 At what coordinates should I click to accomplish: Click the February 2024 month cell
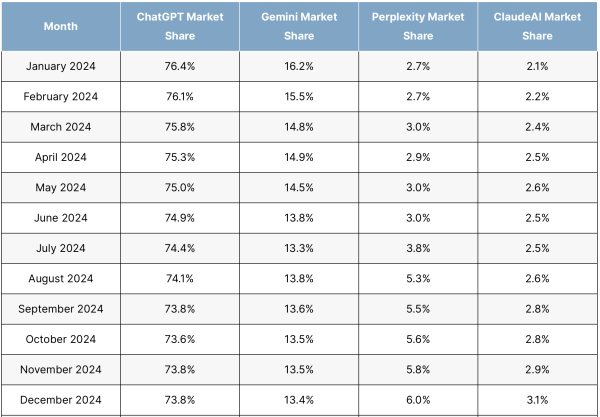(x=61, y=97)
